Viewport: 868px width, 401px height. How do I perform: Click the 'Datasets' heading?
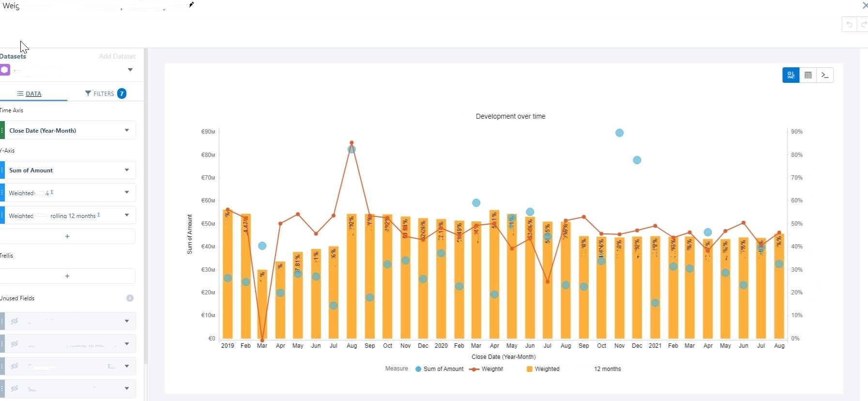coord(13,56)
